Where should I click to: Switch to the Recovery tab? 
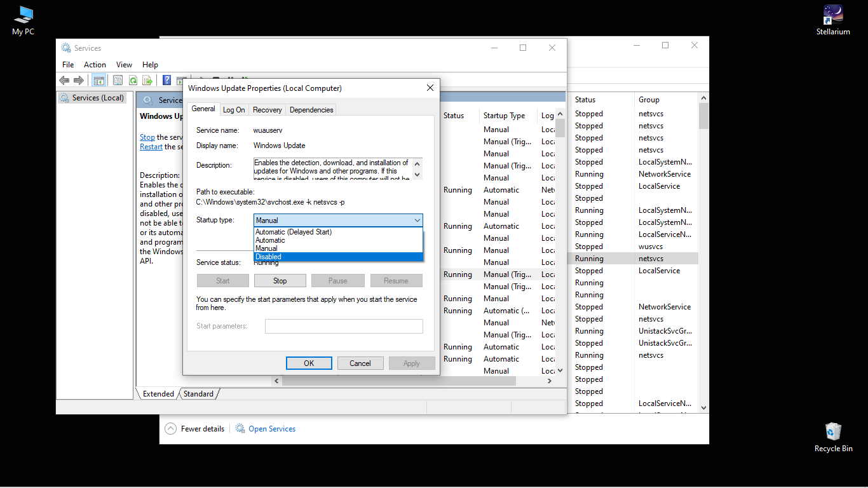coord(267,110)
